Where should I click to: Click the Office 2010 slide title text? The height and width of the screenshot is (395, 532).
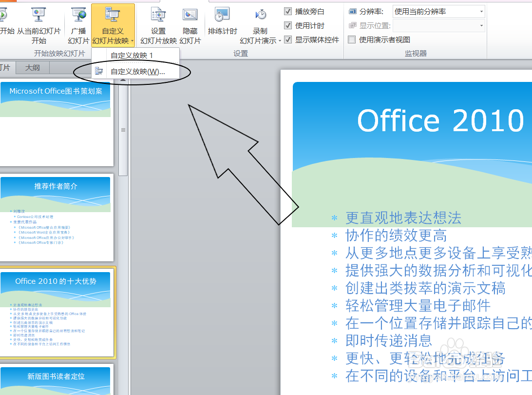pos(440,121)
